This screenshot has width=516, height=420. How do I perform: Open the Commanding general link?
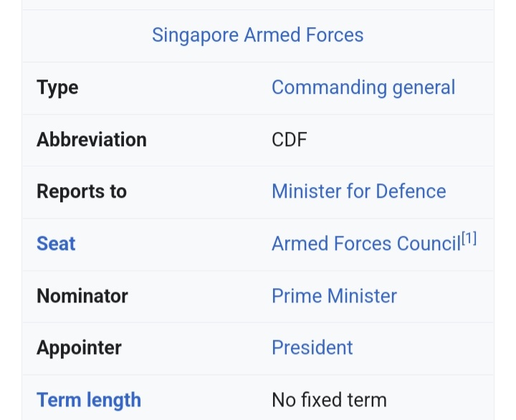363,87
